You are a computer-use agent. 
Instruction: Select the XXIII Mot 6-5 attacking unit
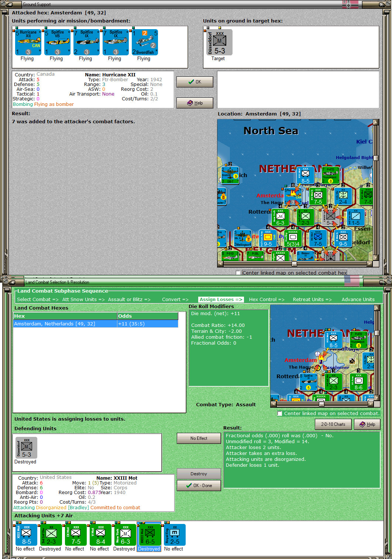point(150,535)
